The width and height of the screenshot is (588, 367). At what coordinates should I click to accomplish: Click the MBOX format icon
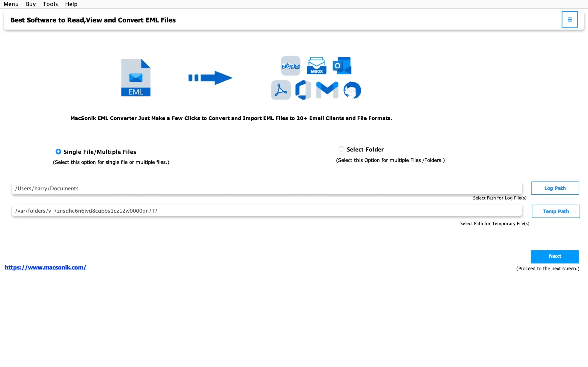(317, 66)
